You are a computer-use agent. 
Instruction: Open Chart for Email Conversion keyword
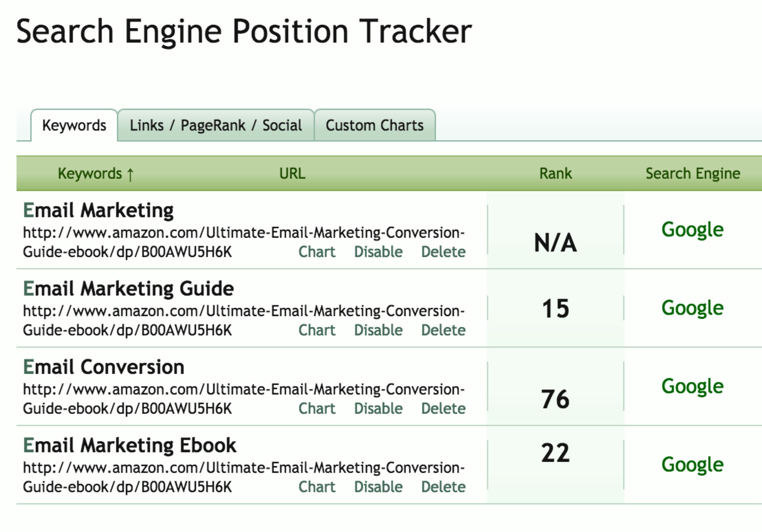317,409
